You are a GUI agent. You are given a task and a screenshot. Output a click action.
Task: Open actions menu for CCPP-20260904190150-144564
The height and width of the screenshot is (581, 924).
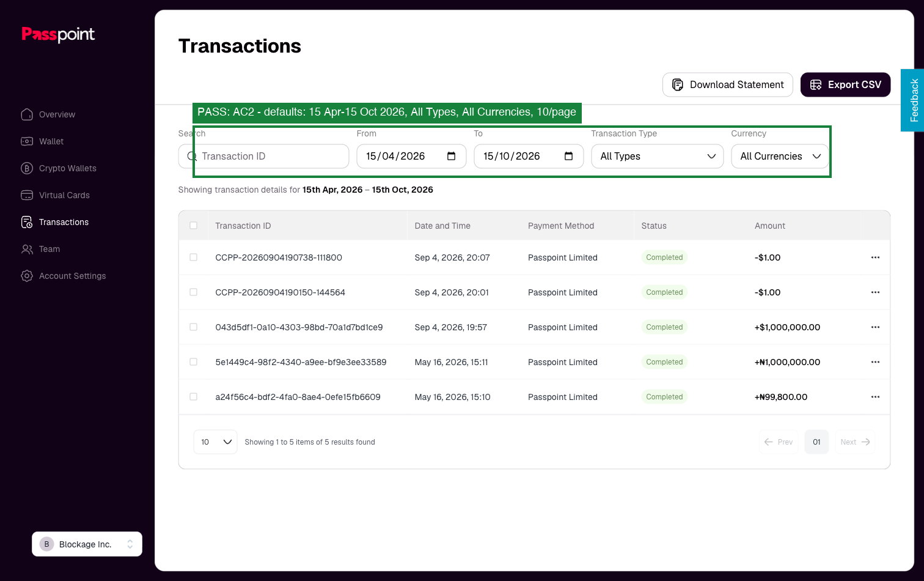tap(875, 292)
